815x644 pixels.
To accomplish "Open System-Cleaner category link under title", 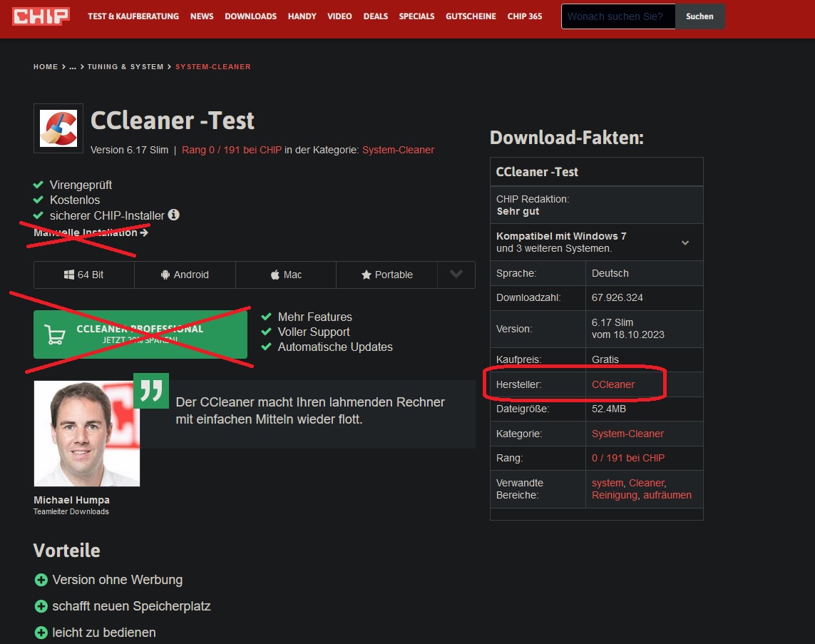I will click(398, 150).
